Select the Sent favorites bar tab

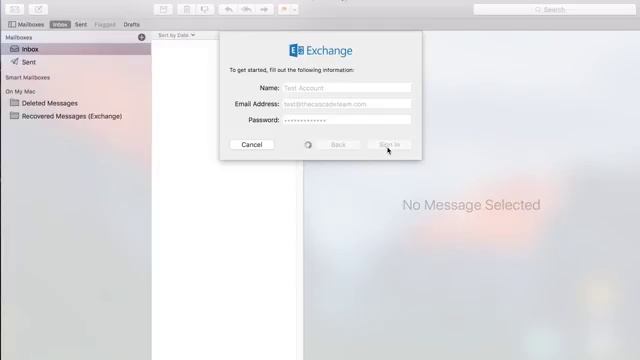(x=81, y=24)
